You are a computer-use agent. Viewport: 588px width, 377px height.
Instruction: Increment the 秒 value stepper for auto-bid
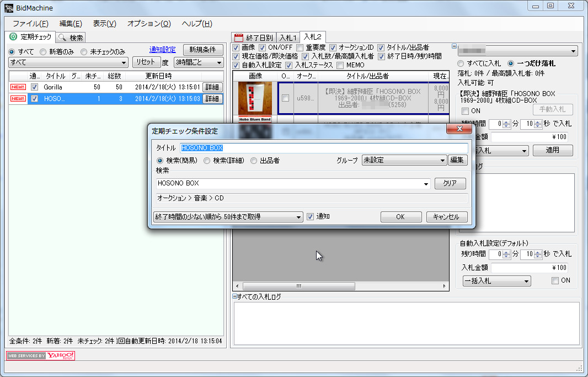537,251
